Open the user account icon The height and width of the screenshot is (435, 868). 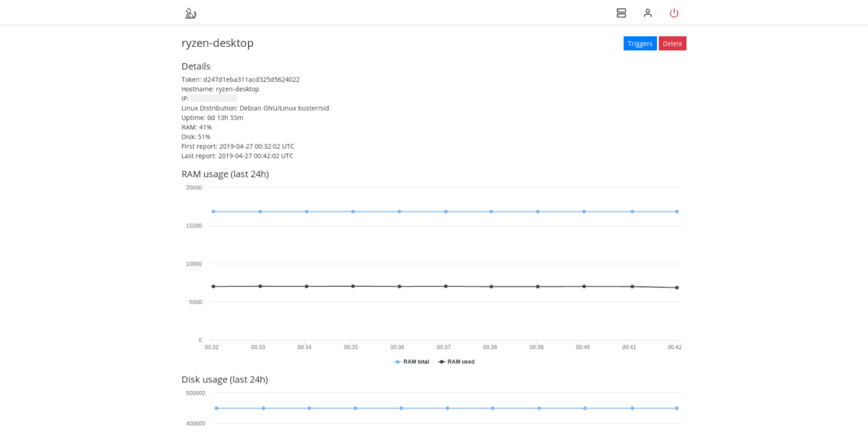pos(647,13)
